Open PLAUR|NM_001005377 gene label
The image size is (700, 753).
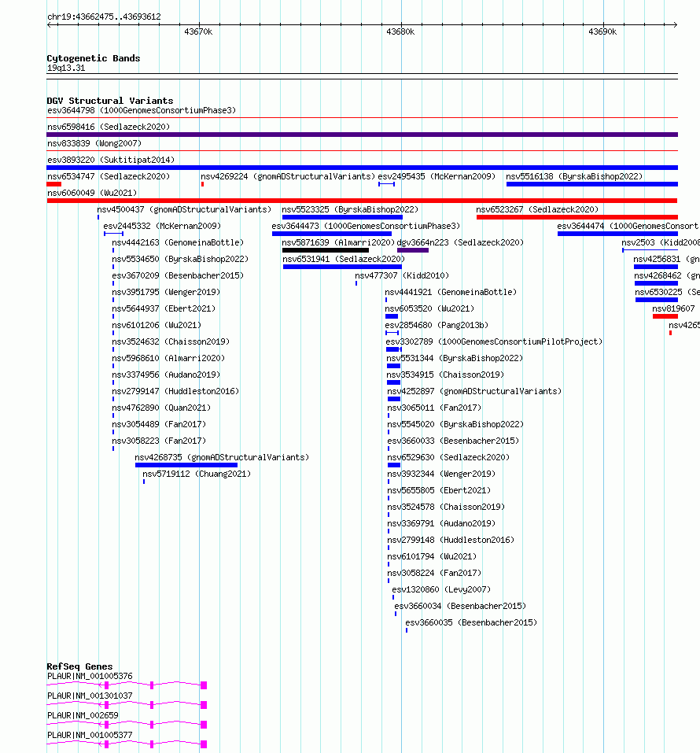coord(90,736)
